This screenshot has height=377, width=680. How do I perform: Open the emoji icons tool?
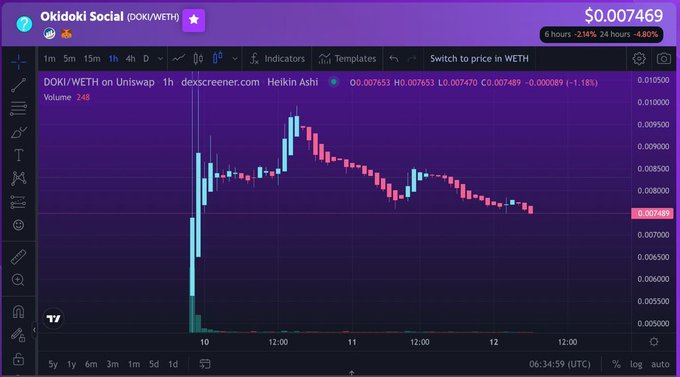[18, 225]
